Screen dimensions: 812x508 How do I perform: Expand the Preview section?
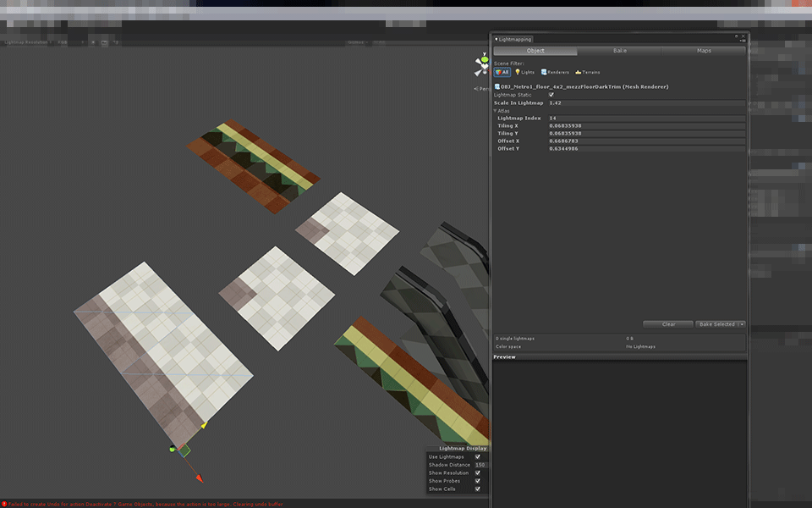[x=505, y=356]
